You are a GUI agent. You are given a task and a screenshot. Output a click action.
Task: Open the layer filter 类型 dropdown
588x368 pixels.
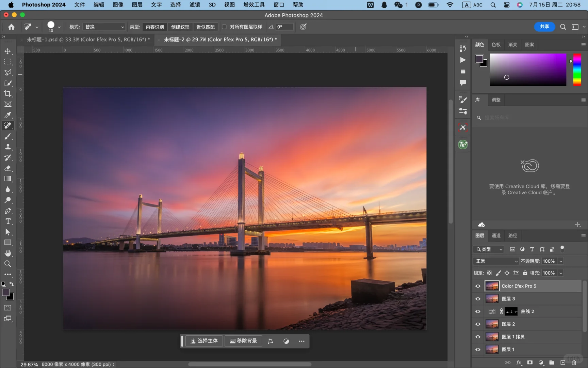click(x=489, y=249)
